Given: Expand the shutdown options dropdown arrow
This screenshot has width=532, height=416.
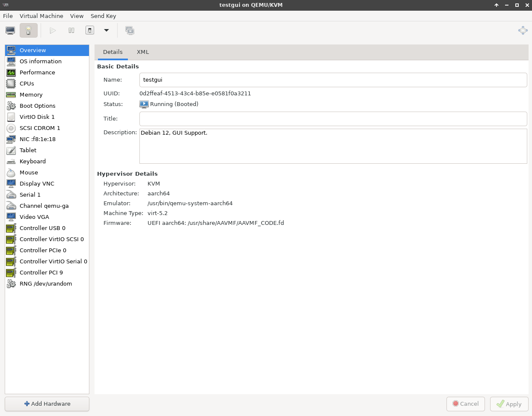Looking at the screenshot, I should (106, 30).
